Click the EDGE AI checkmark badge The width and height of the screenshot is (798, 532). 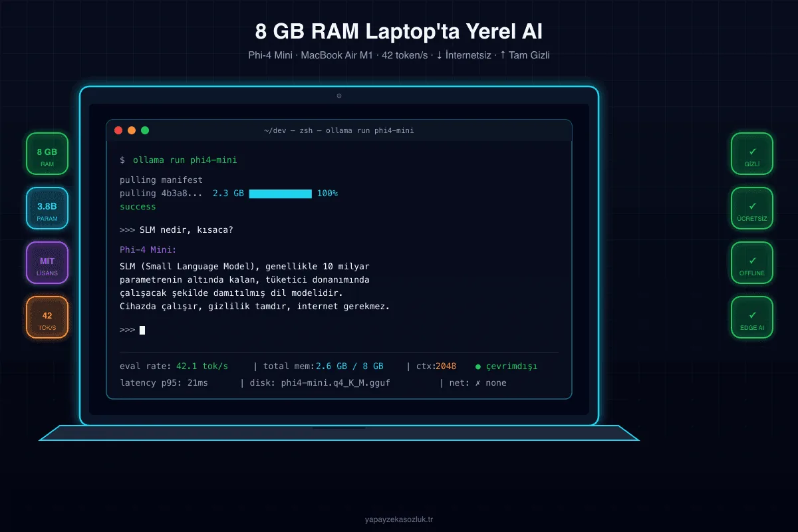[x=752, y=317]
